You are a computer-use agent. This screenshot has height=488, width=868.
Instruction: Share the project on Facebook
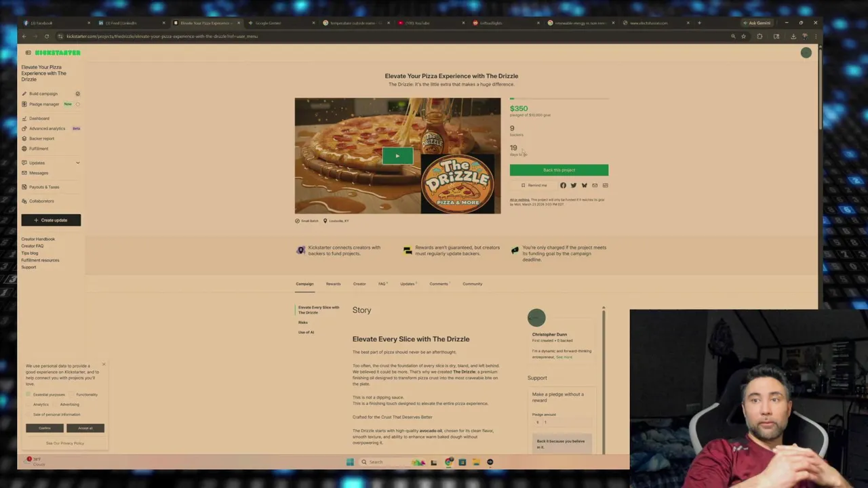[x=563, y=186]
